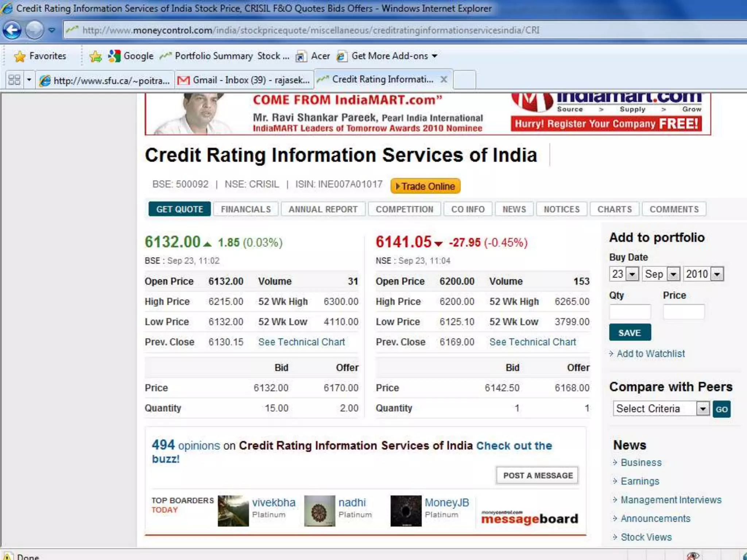747x560 pixels.
Task: Click the Qty input field
Action: coord(630,312)
